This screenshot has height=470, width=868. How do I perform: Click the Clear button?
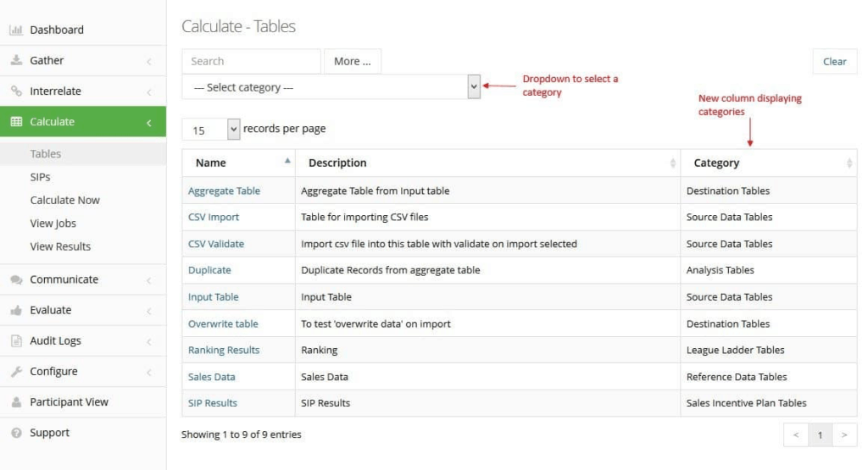point(834,61)
